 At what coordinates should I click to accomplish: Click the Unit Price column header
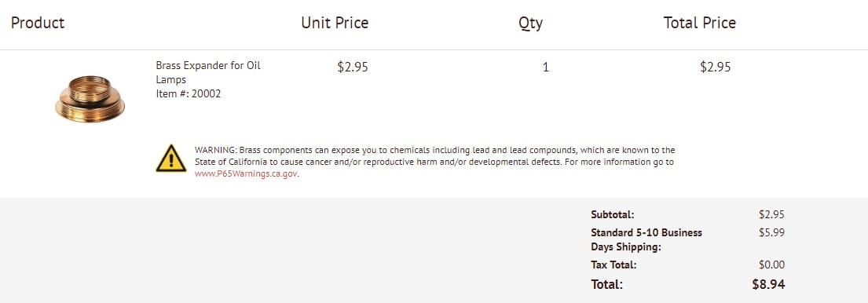tap(335, 23)
